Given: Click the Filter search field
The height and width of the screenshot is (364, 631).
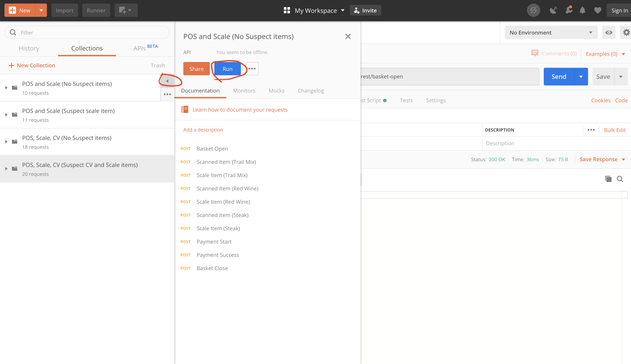Looking at the screenshot, I should tap(87, 32).
